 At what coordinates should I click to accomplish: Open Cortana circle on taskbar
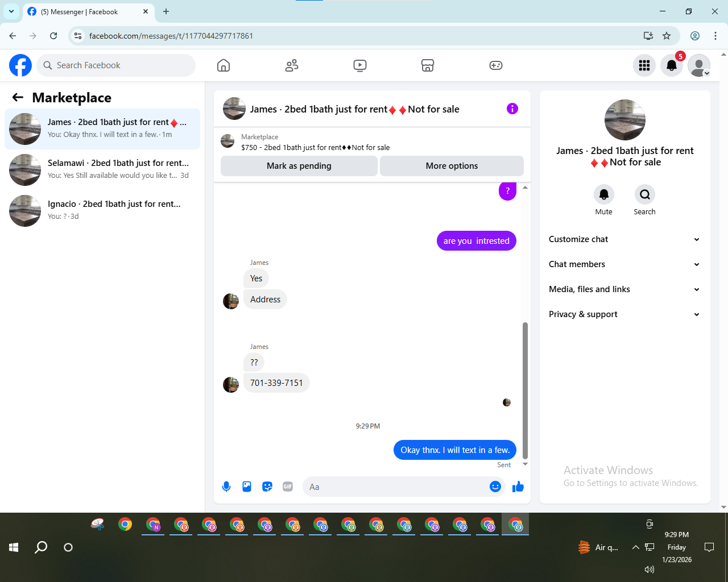tap(68, 547)
